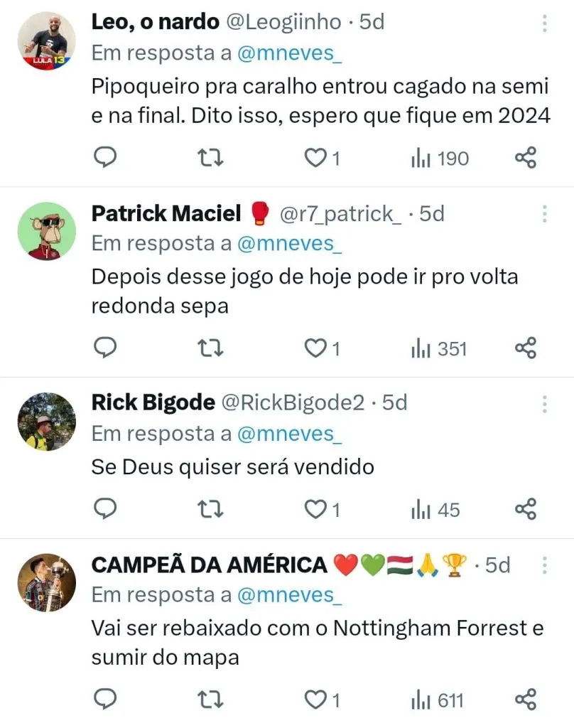
Task: Reply to Leo, o nardo's tweet
Action: click(x=105, y=158)
